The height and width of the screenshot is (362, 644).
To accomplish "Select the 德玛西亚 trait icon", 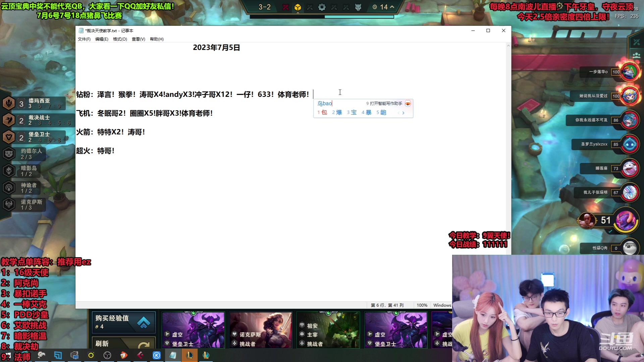I will click(9, 103).
